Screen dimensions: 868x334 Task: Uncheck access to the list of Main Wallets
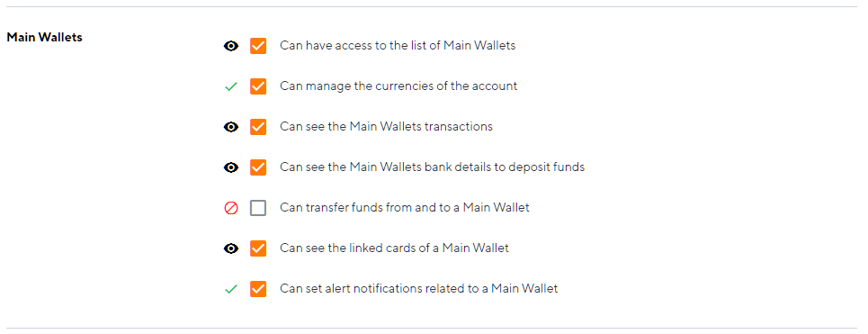(258, 46)
